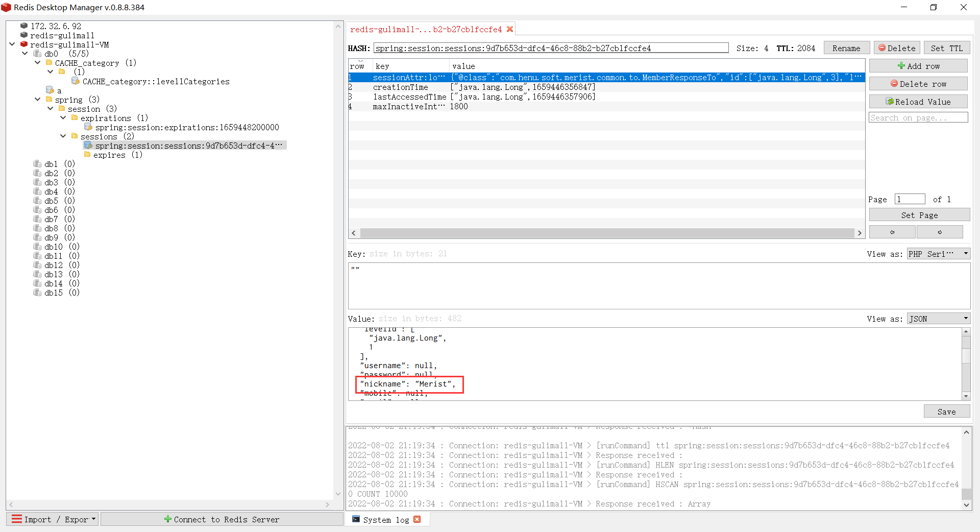980x532 pixels.
Task: Select the redis-gulimall server icon
Action: pos(24,35)
